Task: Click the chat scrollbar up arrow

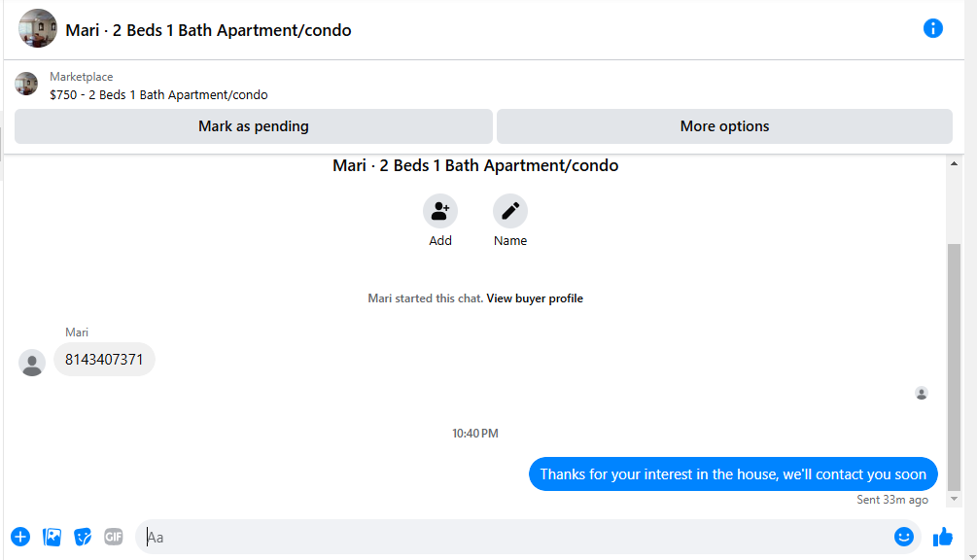Action: (954, 164)
